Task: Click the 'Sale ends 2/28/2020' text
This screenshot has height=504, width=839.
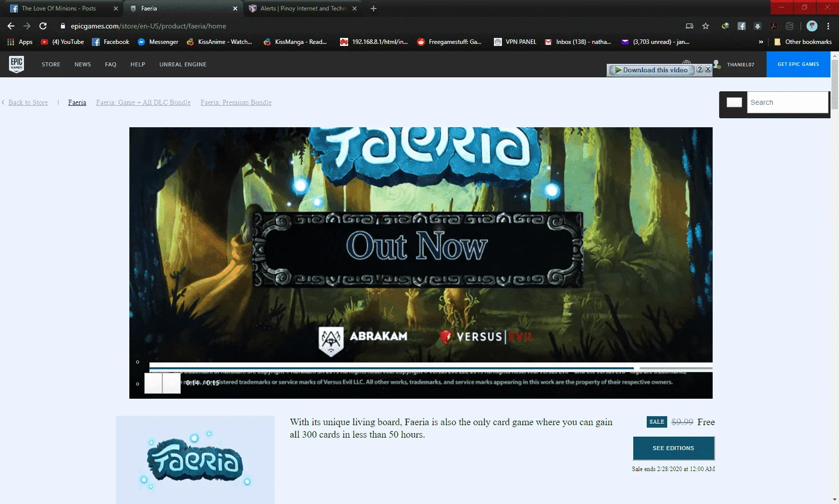Action: tap(673, 469)
